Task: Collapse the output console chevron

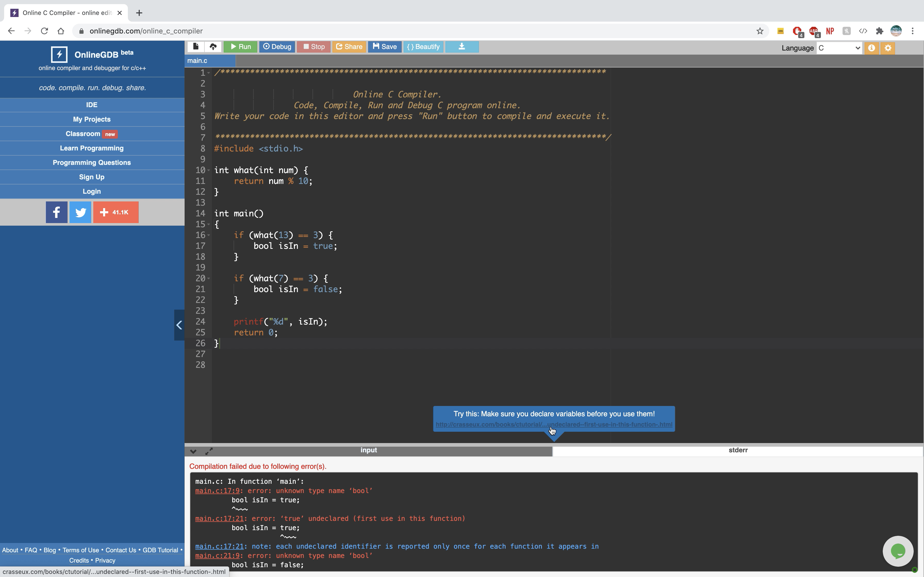Action: [x=193, y=452]
